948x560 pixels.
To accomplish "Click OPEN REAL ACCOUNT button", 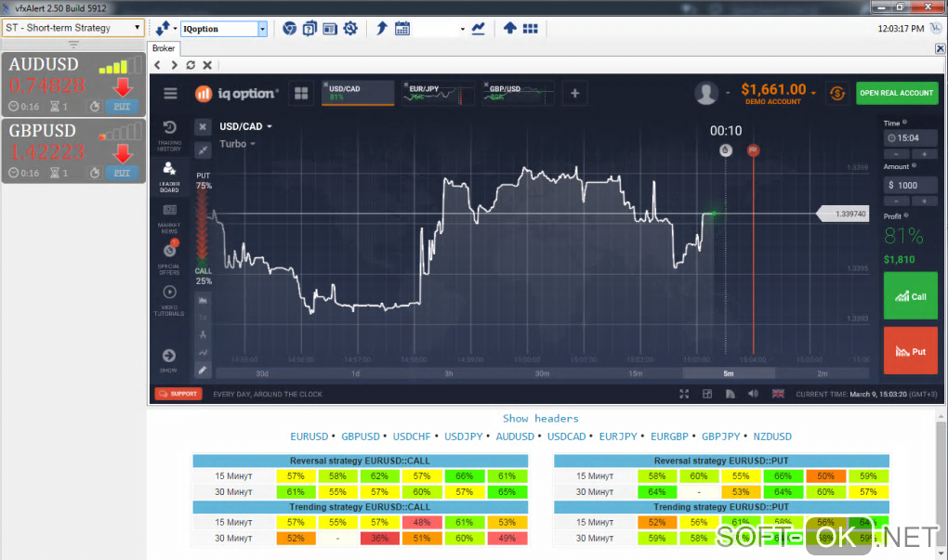I will [897, 93].
